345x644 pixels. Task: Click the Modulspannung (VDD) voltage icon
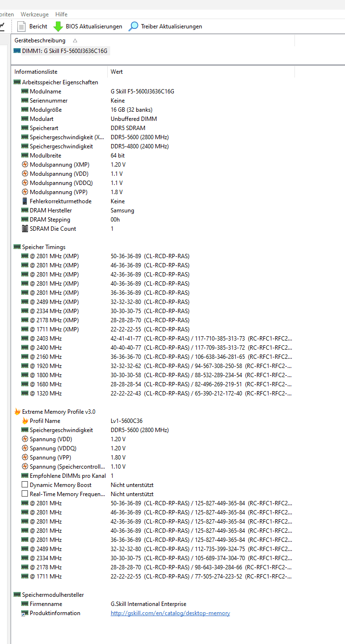point(25,174)
